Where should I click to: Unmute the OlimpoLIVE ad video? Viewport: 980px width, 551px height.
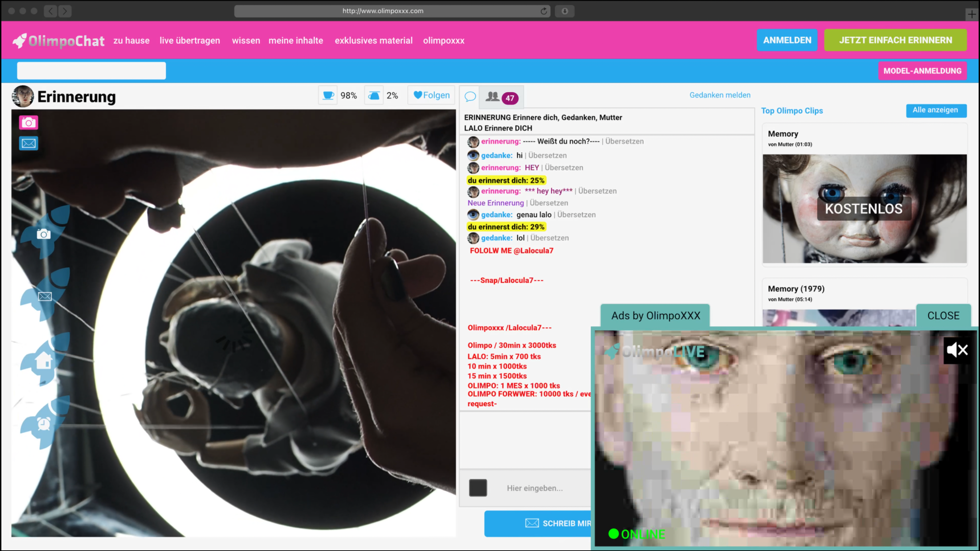tap(957, 350)
